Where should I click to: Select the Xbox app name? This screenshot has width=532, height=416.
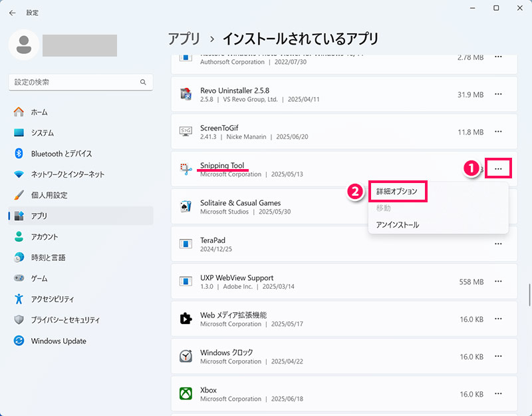pos(208,390)
